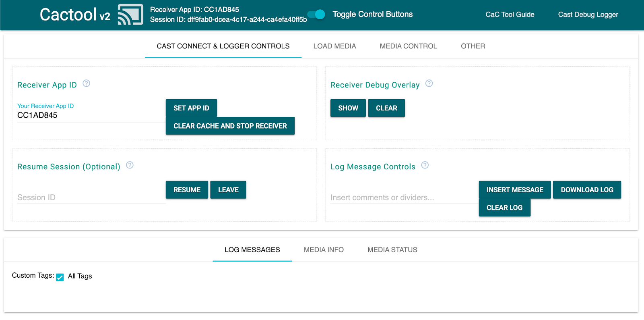Open the CaC Tool Guide link
Viewport: 644px width, 320px height.
point(510,15)
